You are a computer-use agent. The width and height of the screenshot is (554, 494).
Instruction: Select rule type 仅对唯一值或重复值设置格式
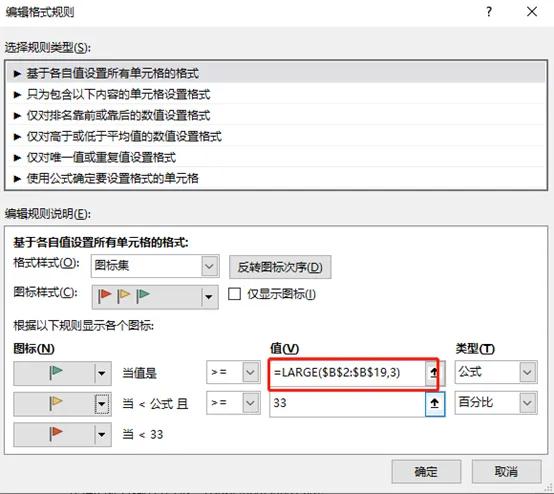click(276, 157)
